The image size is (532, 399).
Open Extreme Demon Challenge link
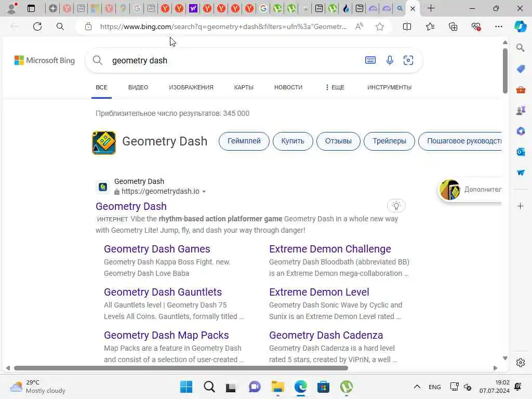330,249
